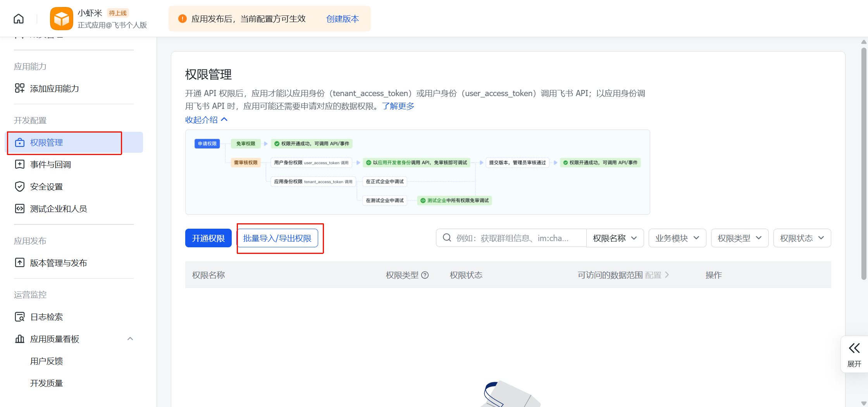
Task: Collapse the intro via 收起介绍
Action: (206, 120)
